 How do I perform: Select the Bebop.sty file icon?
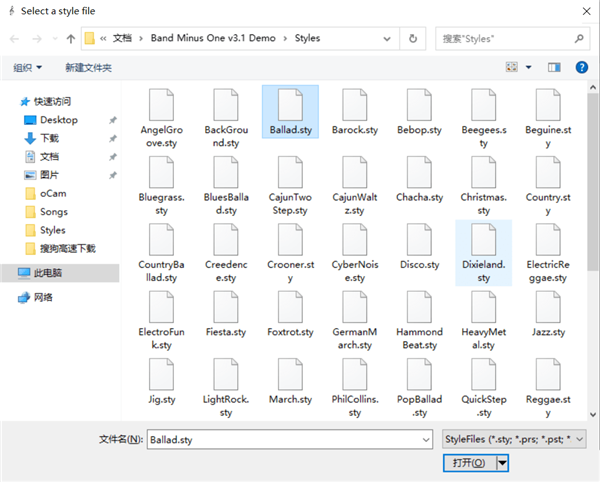tap(418, 106)
